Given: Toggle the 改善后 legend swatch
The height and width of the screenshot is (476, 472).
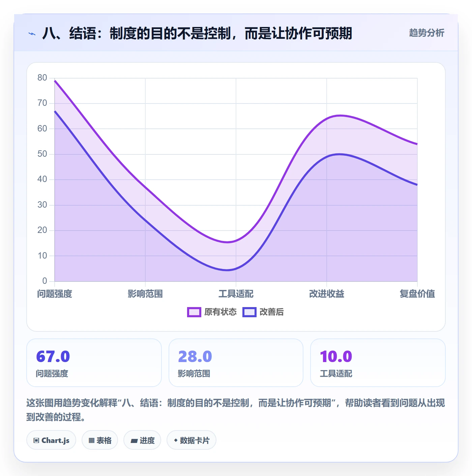Looking at the screenshot, I should (x=249, y=312).
